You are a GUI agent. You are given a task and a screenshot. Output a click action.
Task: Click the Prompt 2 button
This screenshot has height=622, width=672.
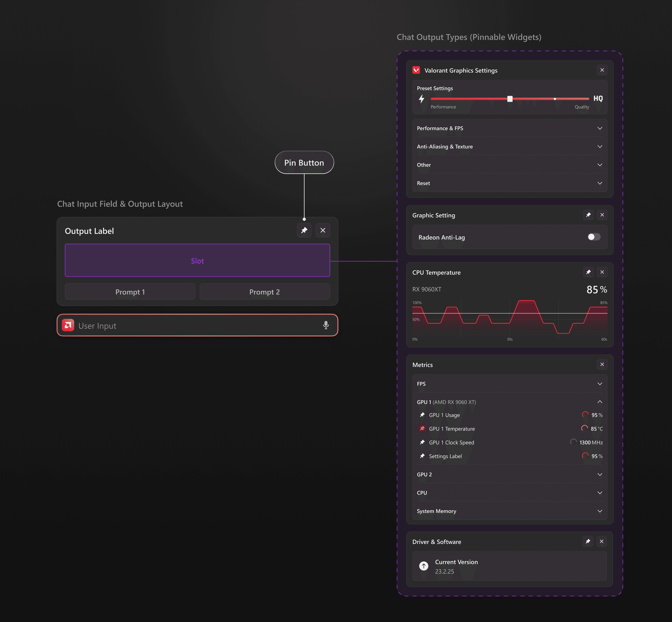click(265, 292)
